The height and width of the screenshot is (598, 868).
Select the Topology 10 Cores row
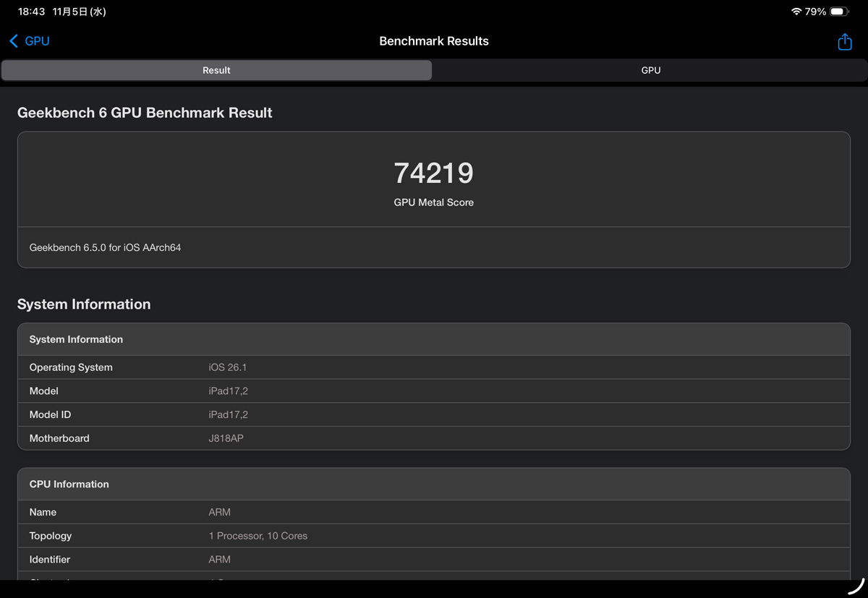point(433,536)
